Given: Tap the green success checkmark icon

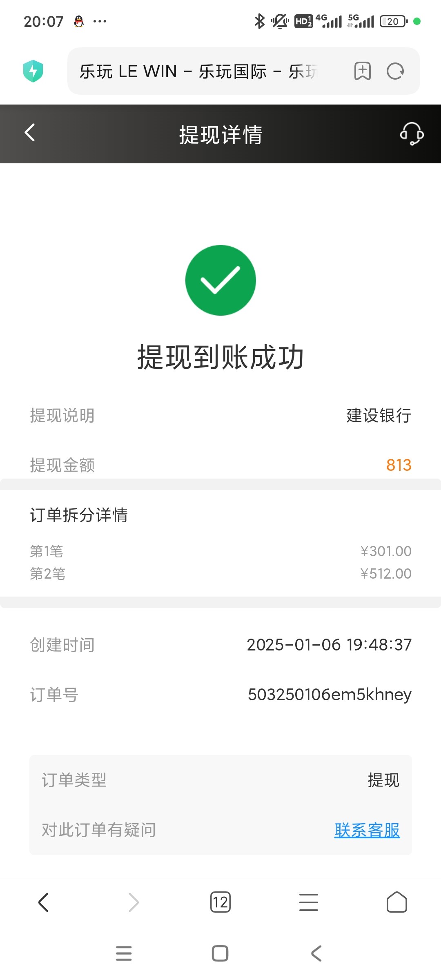Looking at the screenshot, I should [220, 280].
